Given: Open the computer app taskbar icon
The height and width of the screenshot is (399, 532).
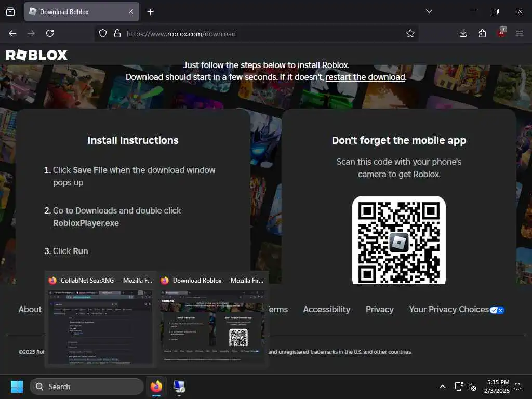Looking at the screenshot, I should [x=179, y=387].
